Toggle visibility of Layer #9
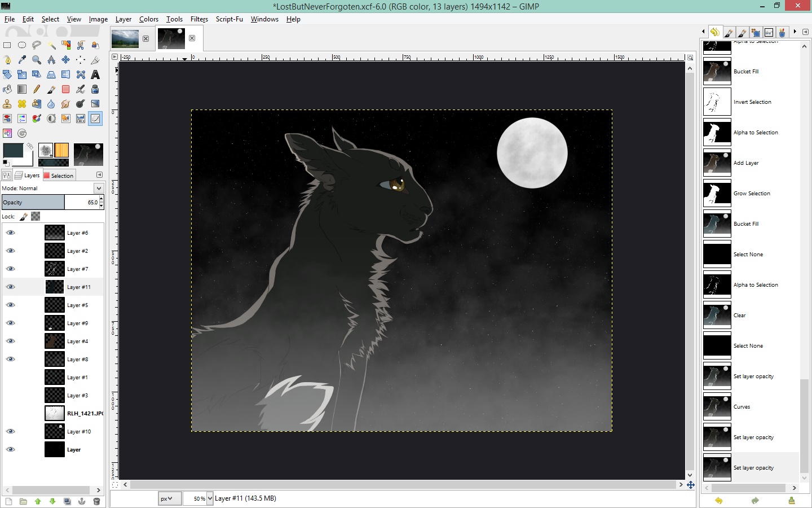 pyautogui.click(x=10, y=323)
